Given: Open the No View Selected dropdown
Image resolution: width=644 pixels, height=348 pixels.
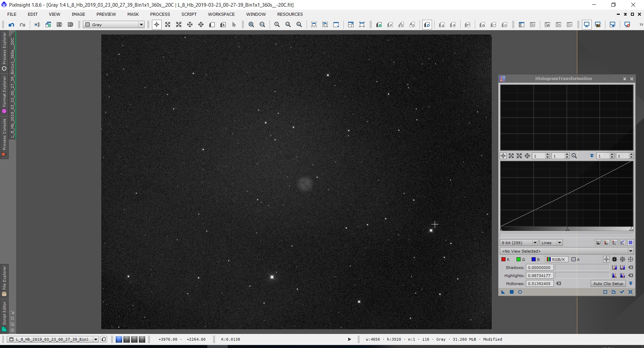Looking at the screenshot, I should (567, 251).
